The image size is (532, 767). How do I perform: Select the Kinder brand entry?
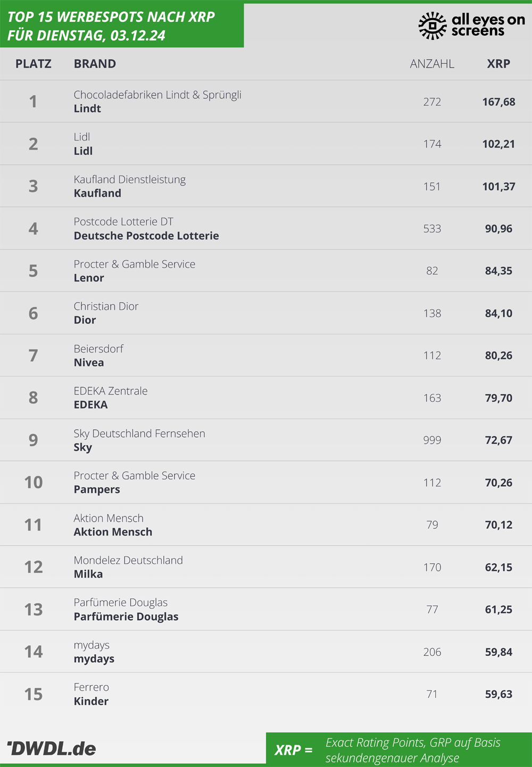pyautogui.click(x=91, y=701)
